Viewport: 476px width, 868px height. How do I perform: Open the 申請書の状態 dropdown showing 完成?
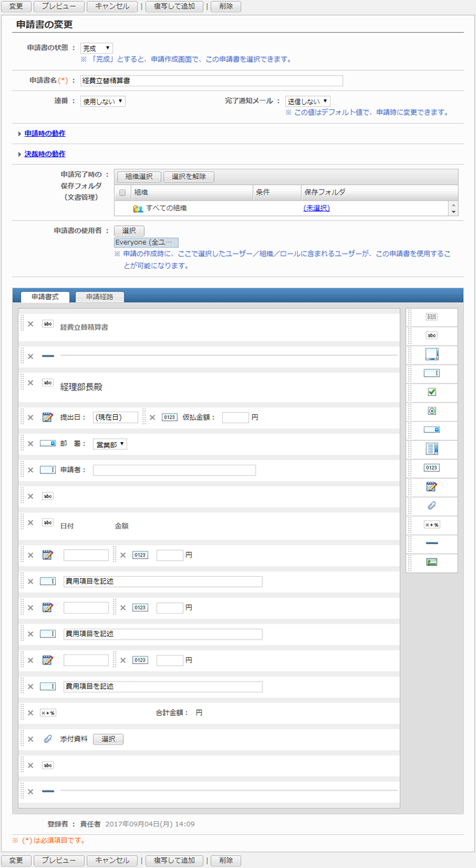[97, 48]
